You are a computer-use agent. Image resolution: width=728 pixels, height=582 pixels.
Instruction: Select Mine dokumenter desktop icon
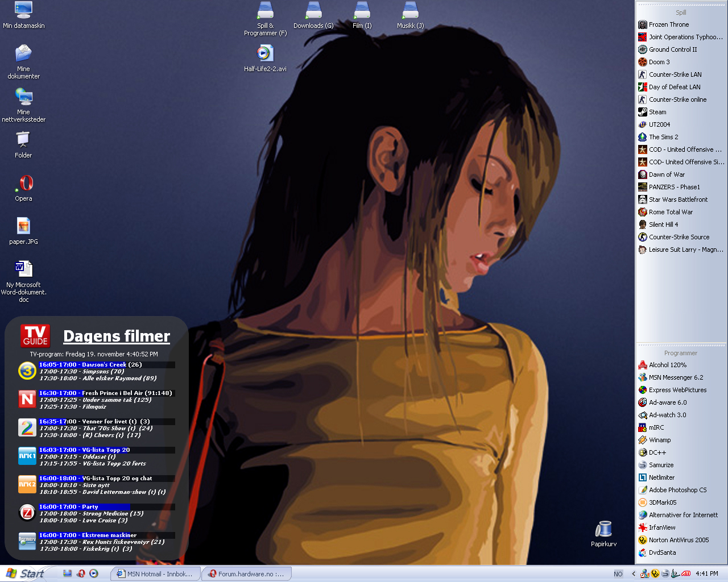23,62
